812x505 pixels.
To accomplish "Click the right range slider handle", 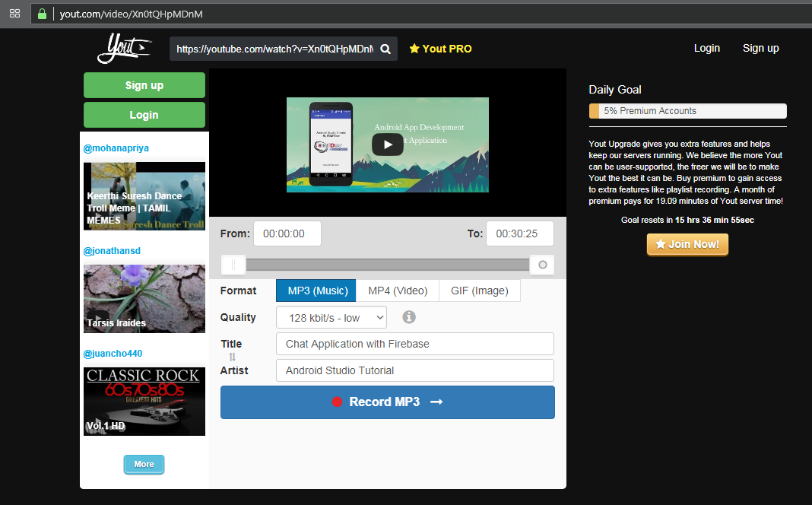I will point(542,265).
